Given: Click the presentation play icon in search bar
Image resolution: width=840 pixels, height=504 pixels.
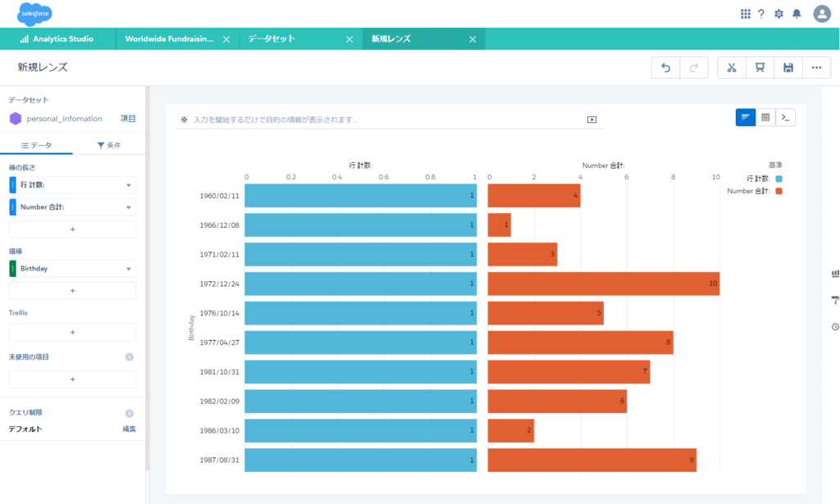Looking at the screenshot, I should click(591, 120).
